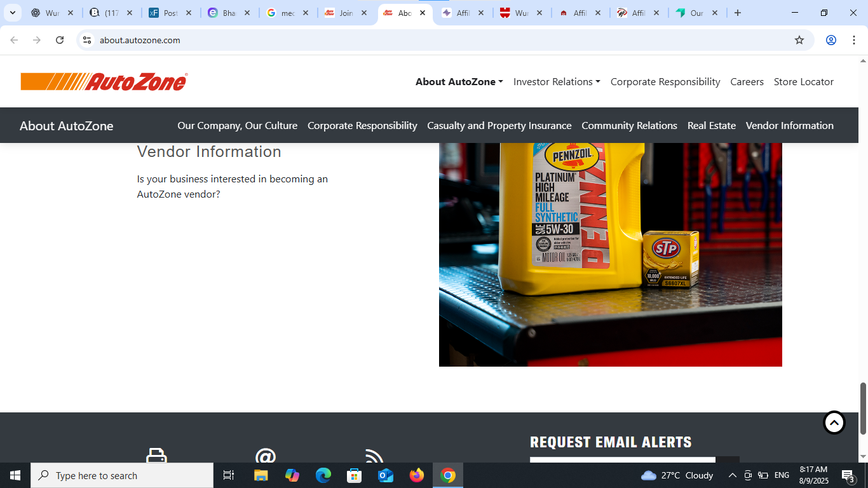Open the Windows Start menu
Viewport: 868px width, 488px height.
(x=15, y=475)
